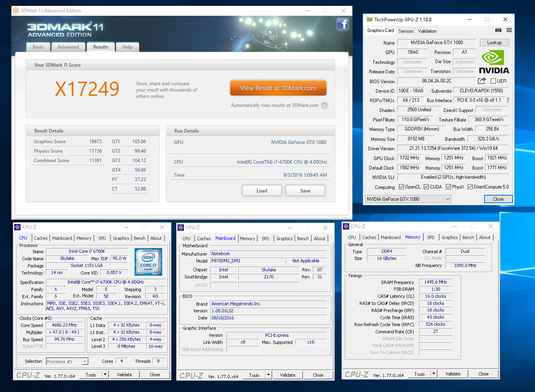Image resolution: width=535 pixels, height=392 pixels.
Task: Click the Subvendor field CLEVO/KAPOK
Action: [x=481, y=91]
